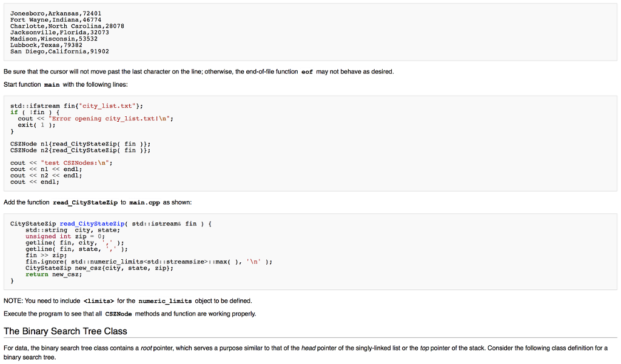Screen dimensions: 621x364
Task: Click the "std::string city, state;" line
Action: [73, 230]
